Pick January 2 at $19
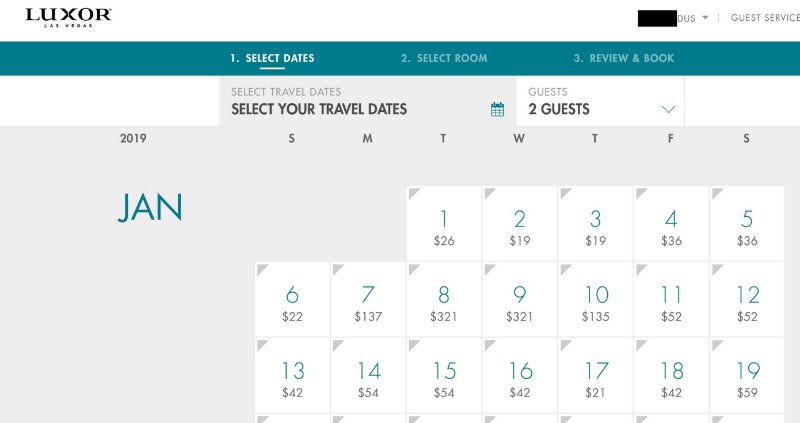Image resolution: width=800 pixels, height=423 pixels. [520, 225]
